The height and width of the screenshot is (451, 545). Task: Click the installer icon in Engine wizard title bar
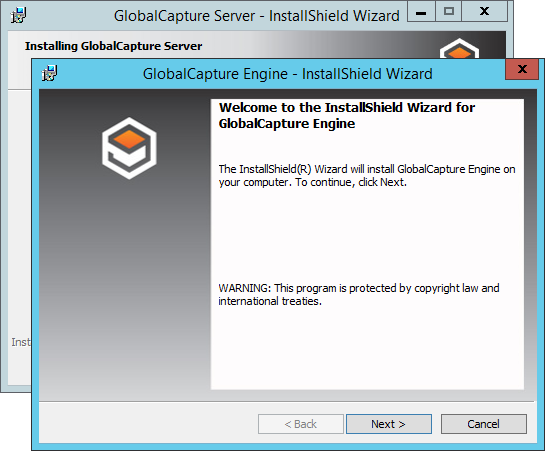click(49, 73)
